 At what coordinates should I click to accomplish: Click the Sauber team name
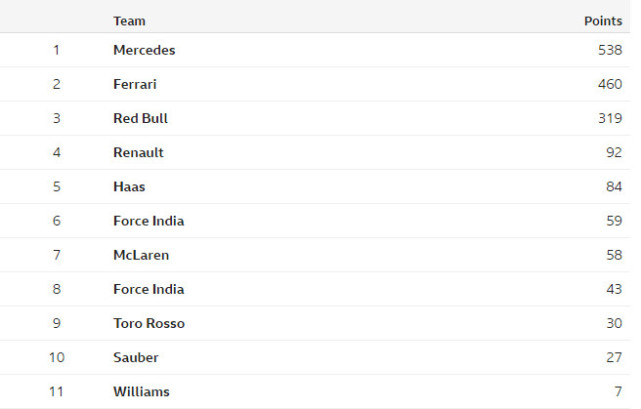(x=136, y=357)
